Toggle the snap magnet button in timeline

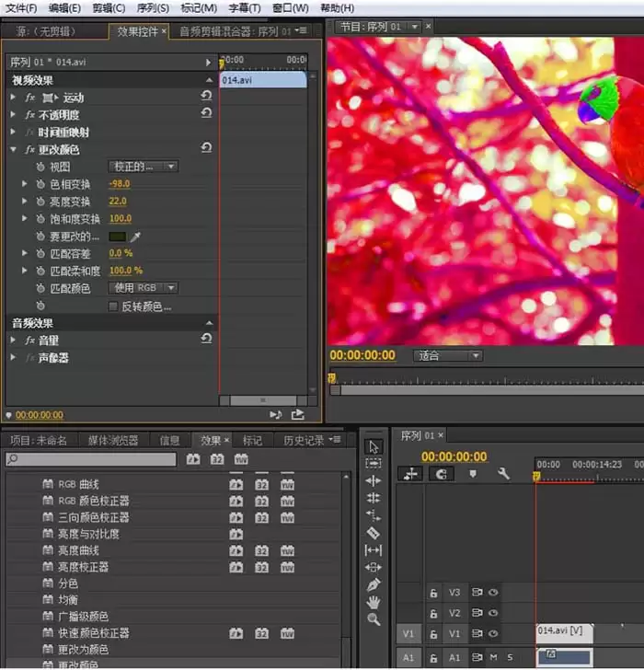tap(442, 474)
